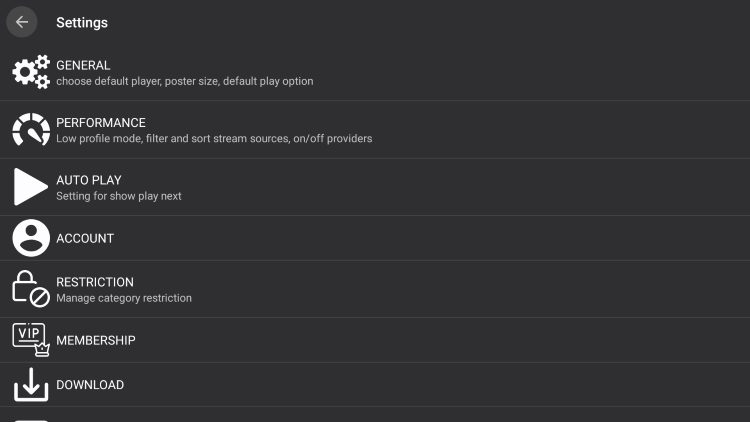The height and width of the screenshot is (422, 750).
Task: Click the speedometer Performance icon
Action: pyautogui.click(x=31, y=130)
